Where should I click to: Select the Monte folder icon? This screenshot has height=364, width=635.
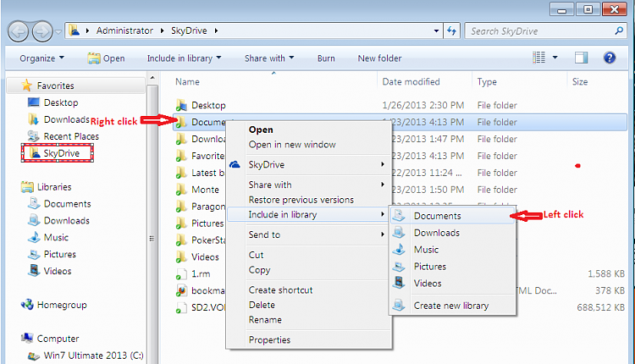(181, 190)
